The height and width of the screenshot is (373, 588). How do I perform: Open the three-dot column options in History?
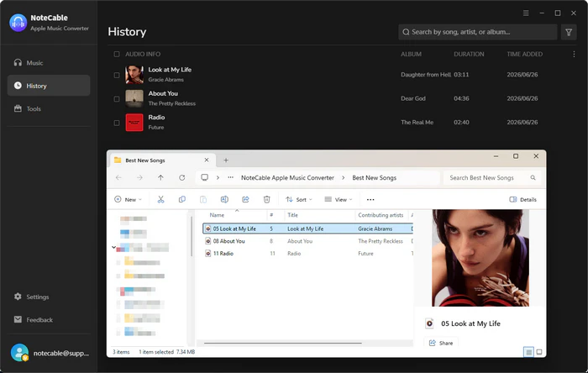(574, 55)
